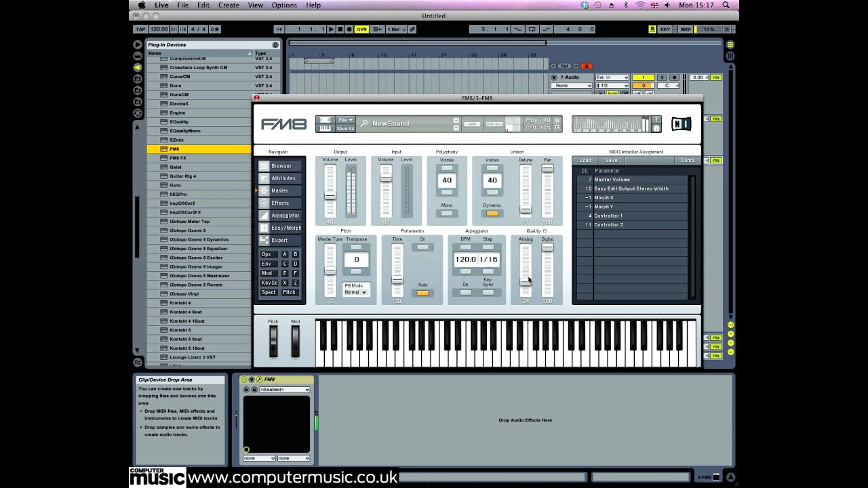Click the Spotlight search icon
868x488 pixels.
click(726, 5)
